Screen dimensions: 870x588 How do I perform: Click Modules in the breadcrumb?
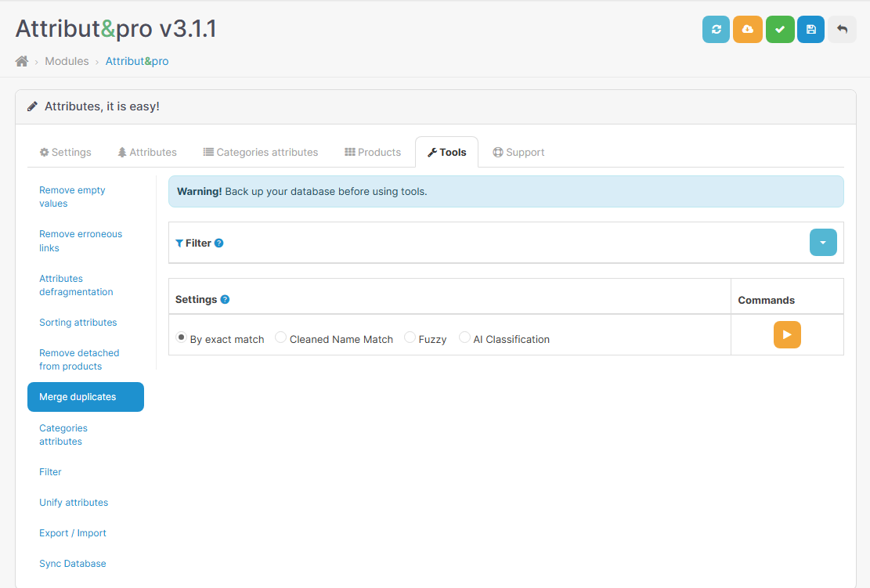tap(67, 61)
